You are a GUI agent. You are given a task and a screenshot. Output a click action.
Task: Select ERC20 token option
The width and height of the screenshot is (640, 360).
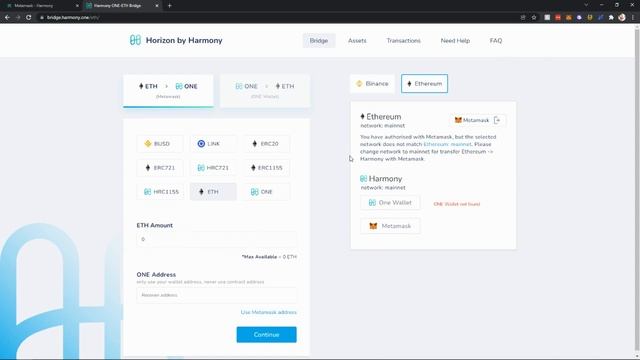(x=267, y=144)
